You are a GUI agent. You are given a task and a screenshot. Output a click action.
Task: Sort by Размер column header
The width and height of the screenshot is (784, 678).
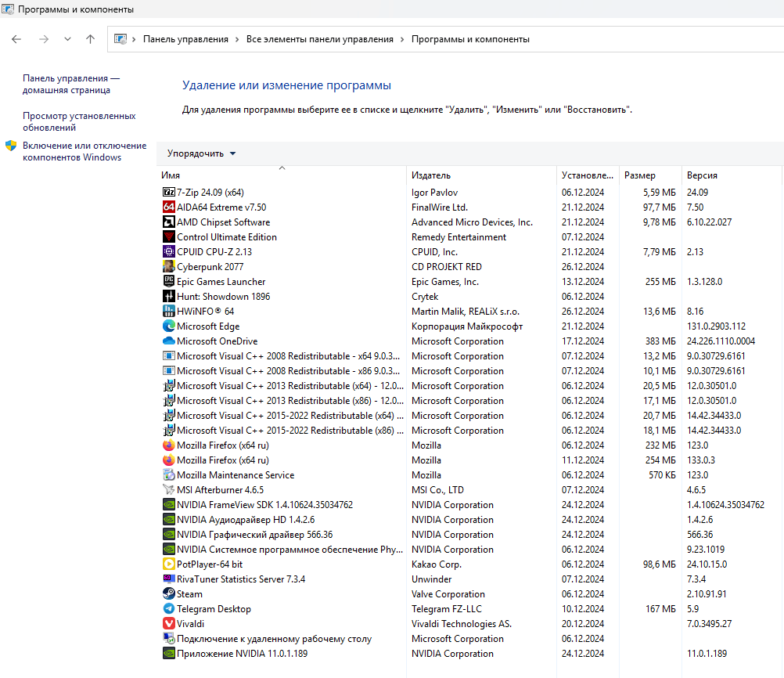(x=640, y=175)
